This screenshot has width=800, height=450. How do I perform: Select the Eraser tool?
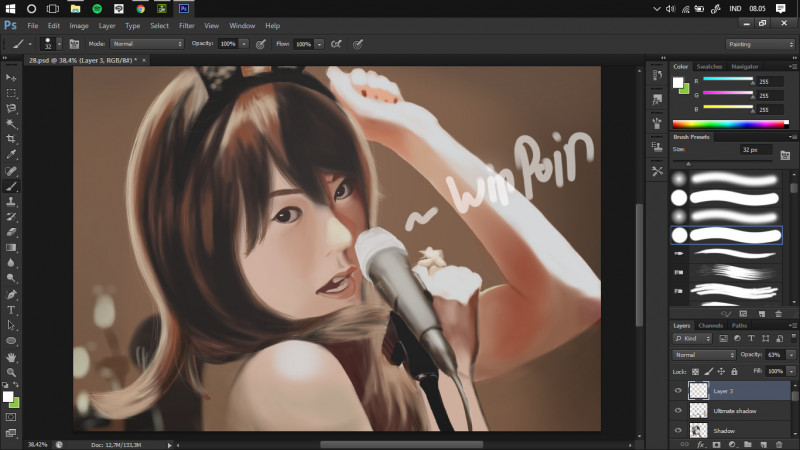[11, 232]
